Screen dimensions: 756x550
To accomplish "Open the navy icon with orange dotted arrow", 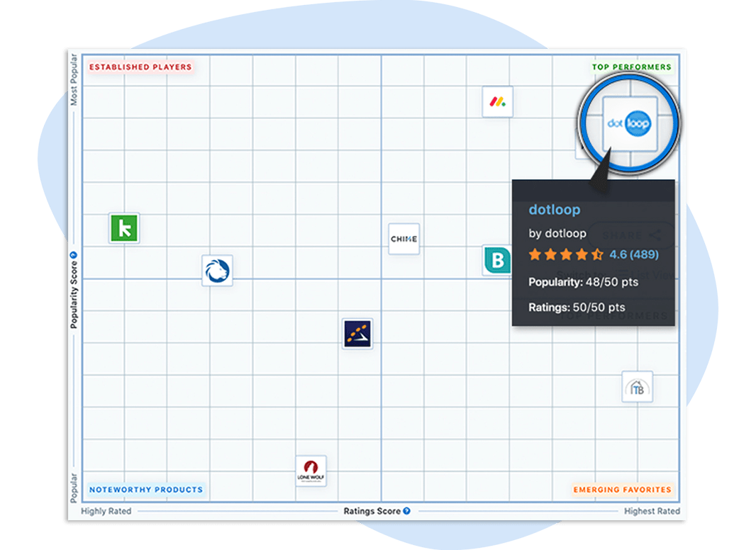I will click(357, 333).
